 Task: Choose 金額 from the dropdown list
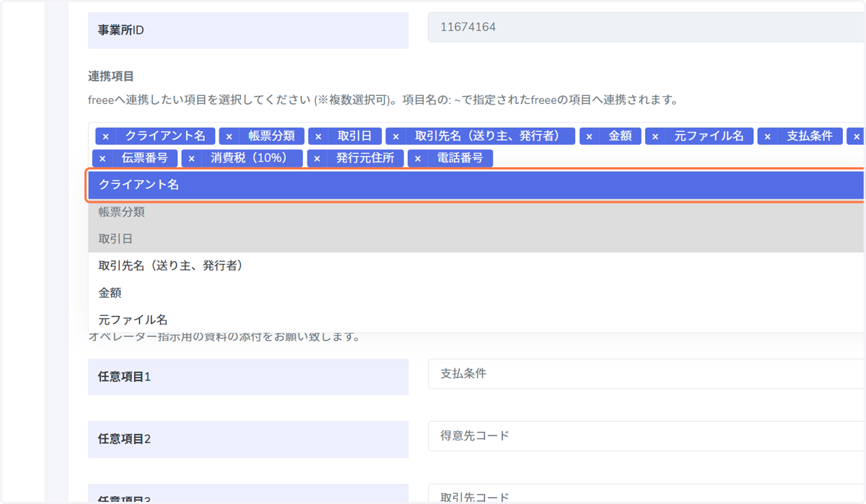[476, 293]
